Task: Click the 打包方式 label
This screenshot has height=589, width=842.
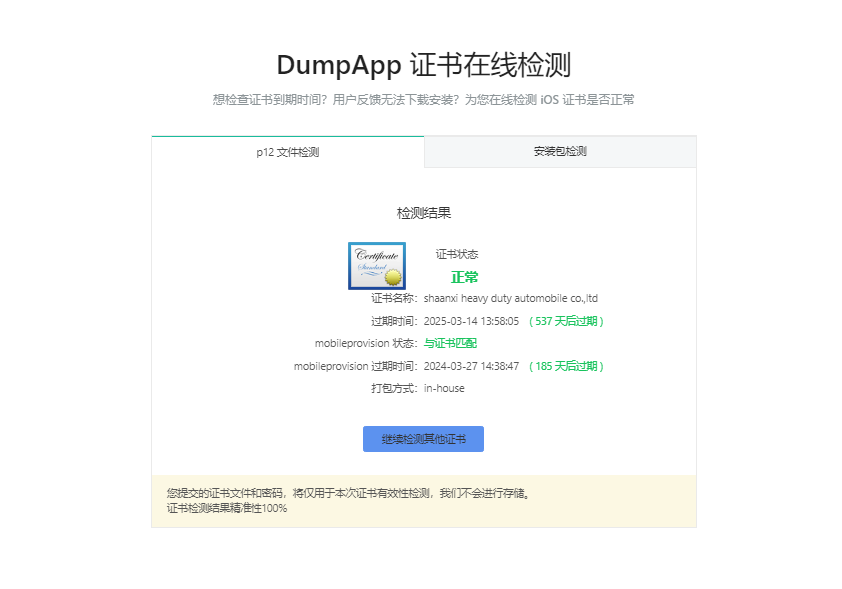Action: point(394,388)
